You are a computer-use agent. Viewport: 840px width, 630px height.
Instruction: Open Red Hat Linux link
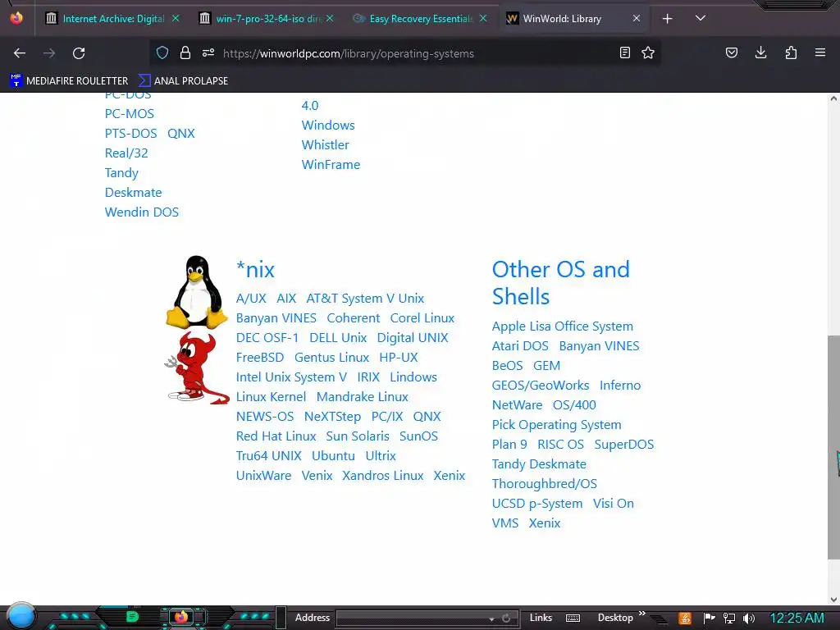pos(276,436)
